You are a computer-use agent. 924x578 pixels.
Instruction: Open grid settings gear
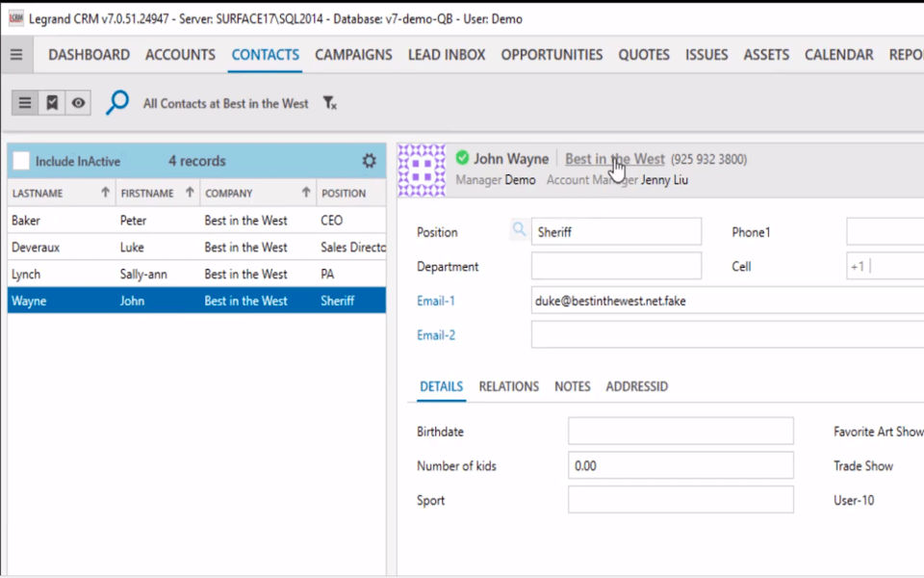369,161
